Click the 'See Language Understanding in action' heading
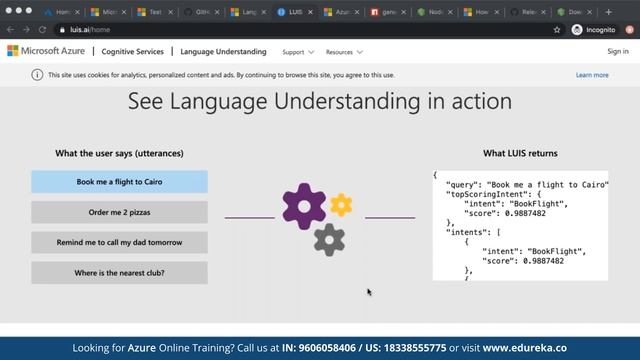640x360 pixels. [x=320, y=101]
